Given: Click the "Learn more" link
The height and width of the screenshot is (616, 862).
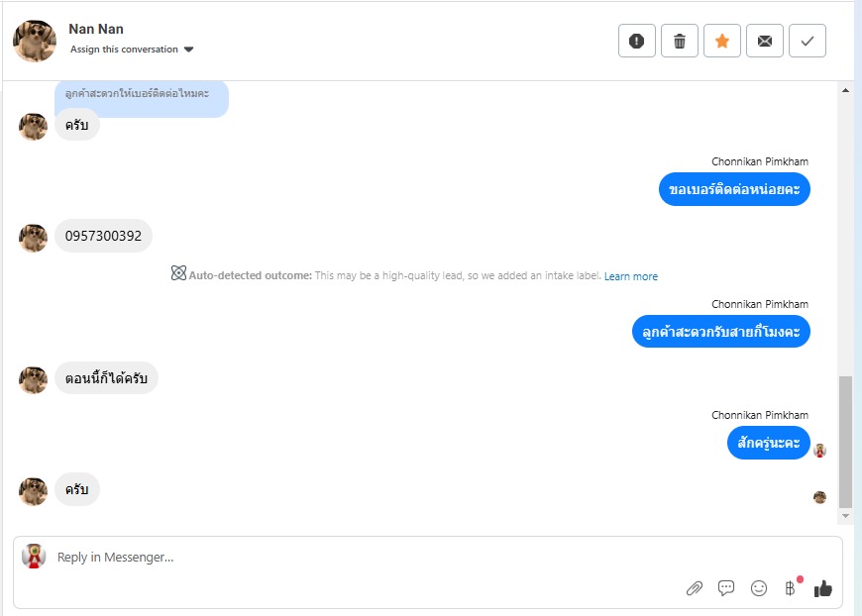Looking at the screenshot, I should 631,276.
